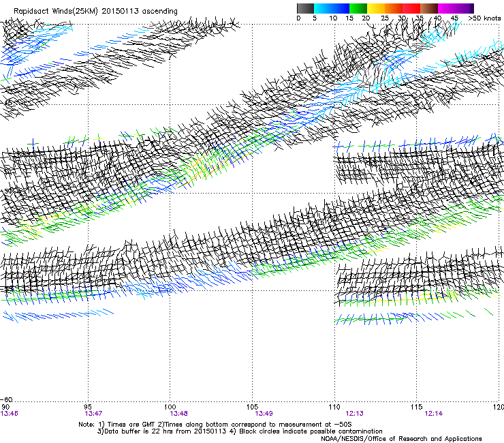Click the red 30-35 knots legend color
The image size is (504, 443).
411,8
